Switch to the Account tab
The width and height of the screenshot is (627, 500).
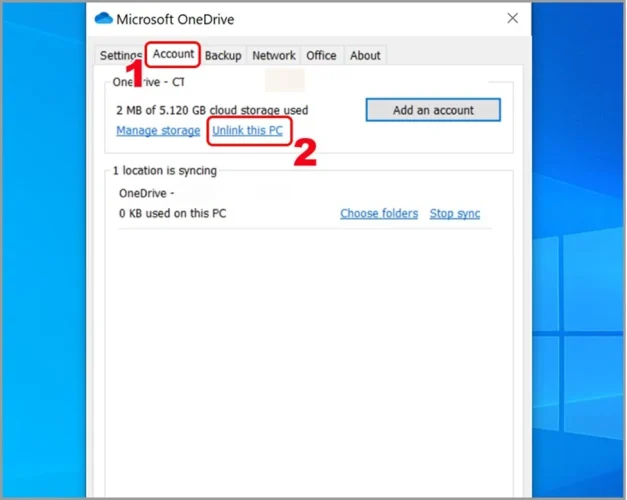173,54
